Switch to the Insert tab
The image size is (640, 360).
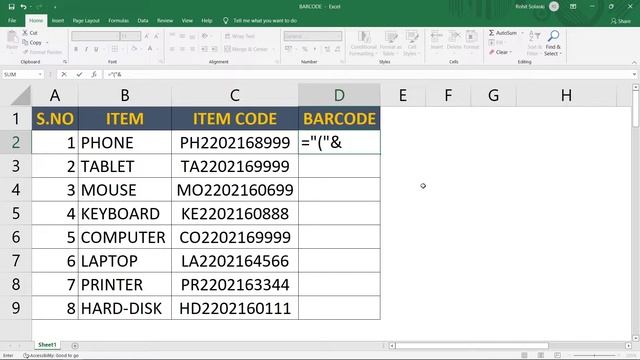click(x=58, y=20)
